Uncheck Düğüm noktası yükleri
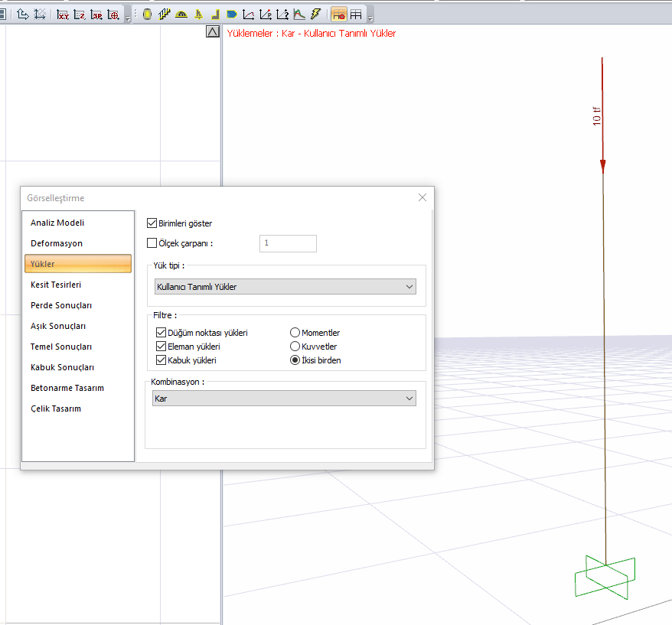Viewport: 672px width, 625px height. coord(161,333)
